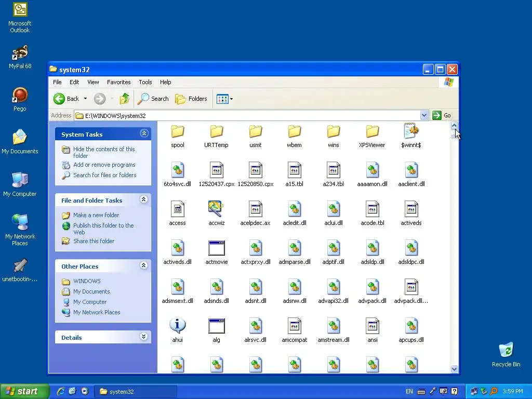
Task: Click Hide the contents of this folder
Action: tap(104, 152)
